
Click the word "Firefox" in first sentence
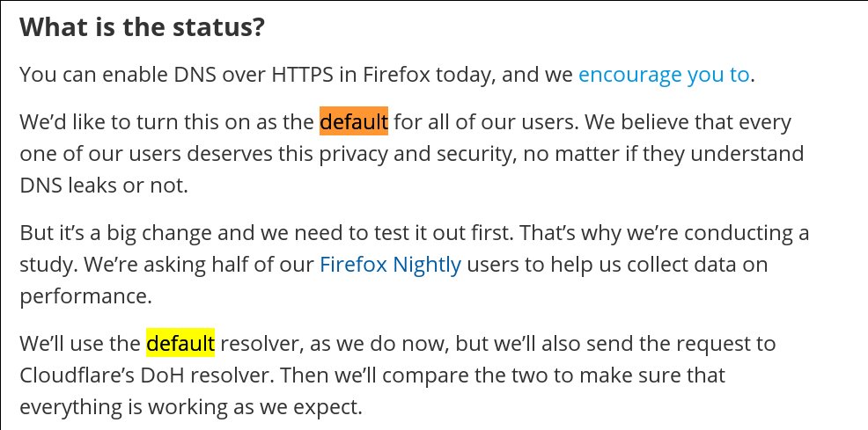point(396,75)
